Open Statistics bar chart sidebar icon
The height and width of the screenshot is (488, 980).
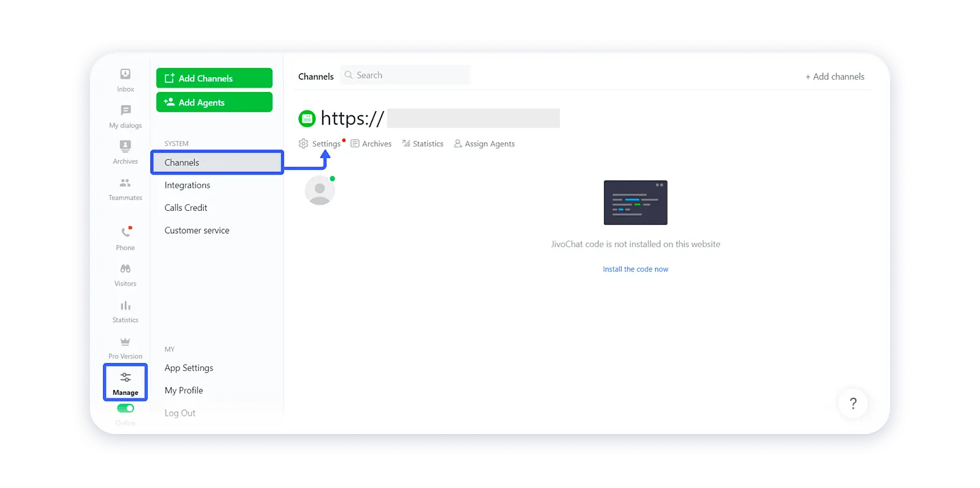(x=125, y=305)
